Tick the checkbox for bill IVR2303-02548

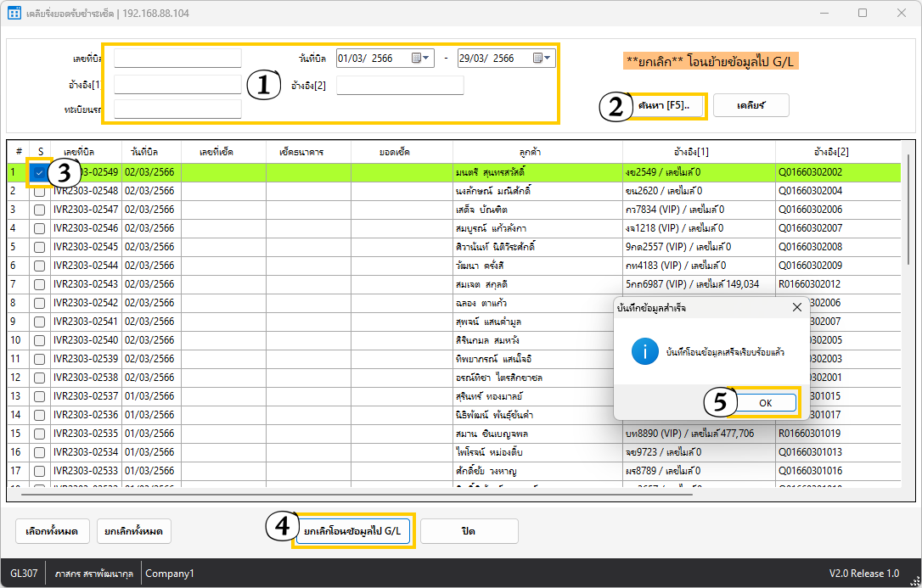tap(39, 191)
